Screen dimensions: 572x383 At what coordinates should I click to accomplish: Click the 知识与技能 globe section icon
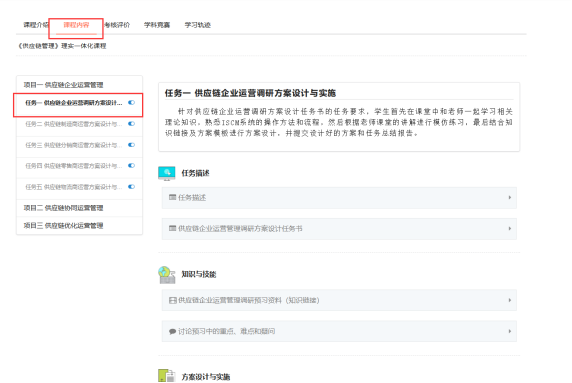(x=167, y=275)
